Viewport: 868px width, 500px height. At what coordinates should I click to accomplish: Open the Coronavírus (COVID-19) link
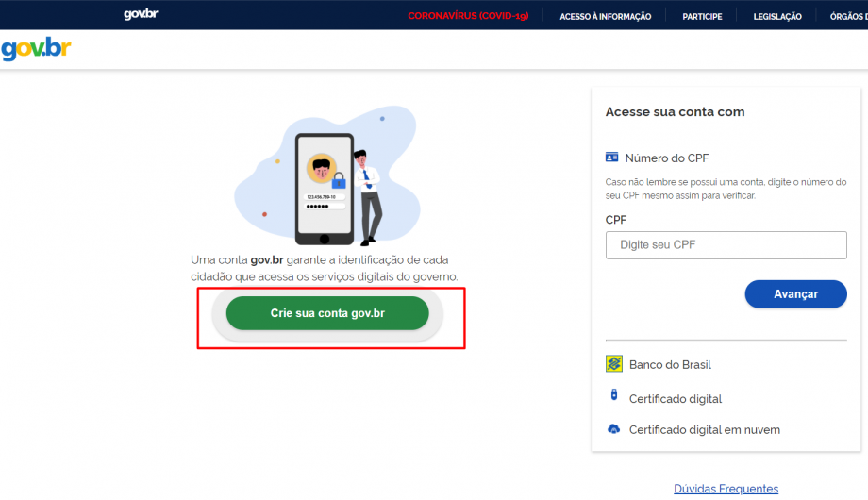point(467,16)
